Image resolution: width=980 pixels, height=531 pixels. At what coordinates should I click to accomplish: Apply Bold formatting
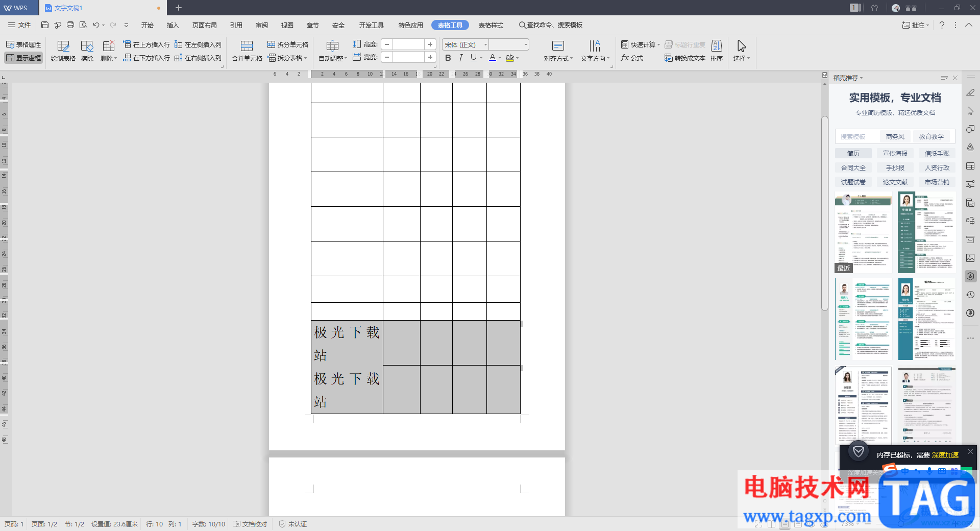(448, 58)
